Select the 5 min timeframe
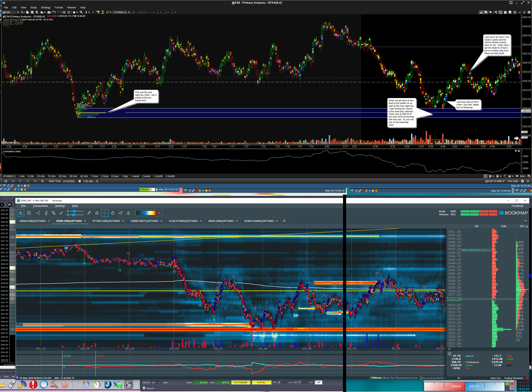Screen dimensions: 532x392 point(31,176)
